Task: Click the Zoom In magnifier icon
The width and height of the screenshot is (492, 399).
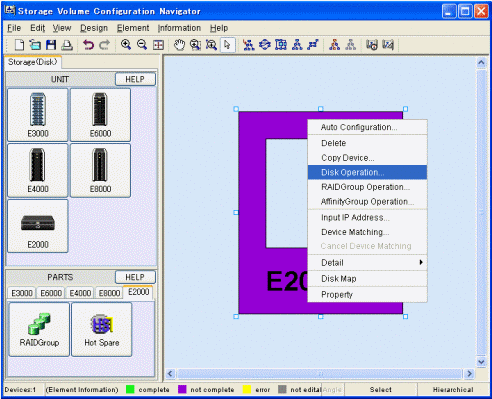Action: click(x=126, y=45)
